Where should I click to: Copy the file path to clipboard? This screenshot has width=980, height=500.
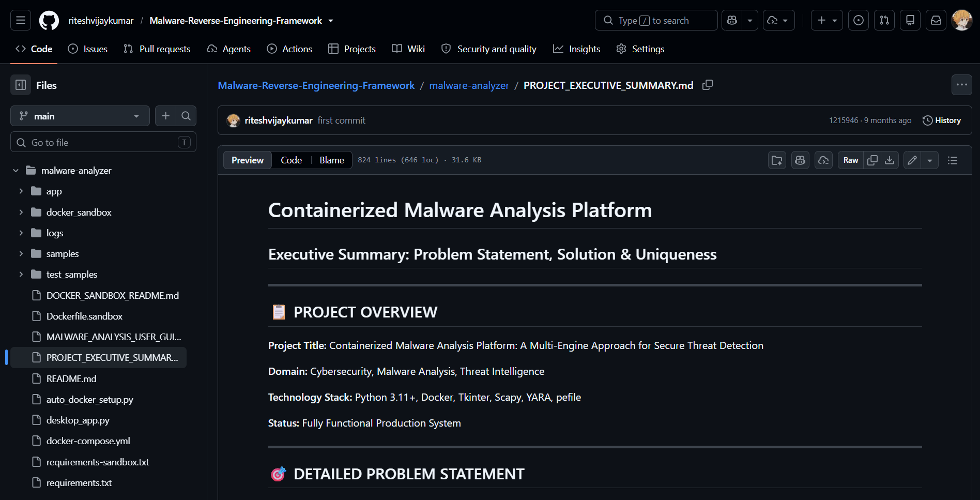[x=708, y=85]
